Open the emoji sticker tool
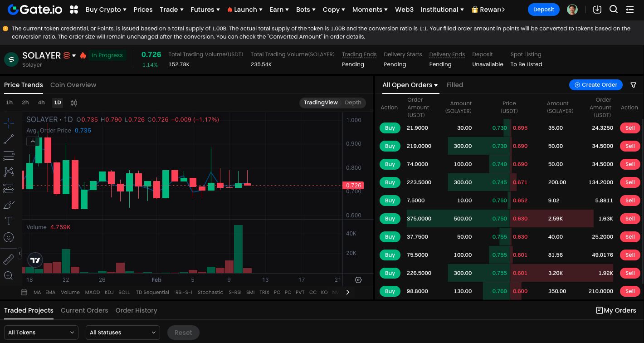 pos(9,237)
